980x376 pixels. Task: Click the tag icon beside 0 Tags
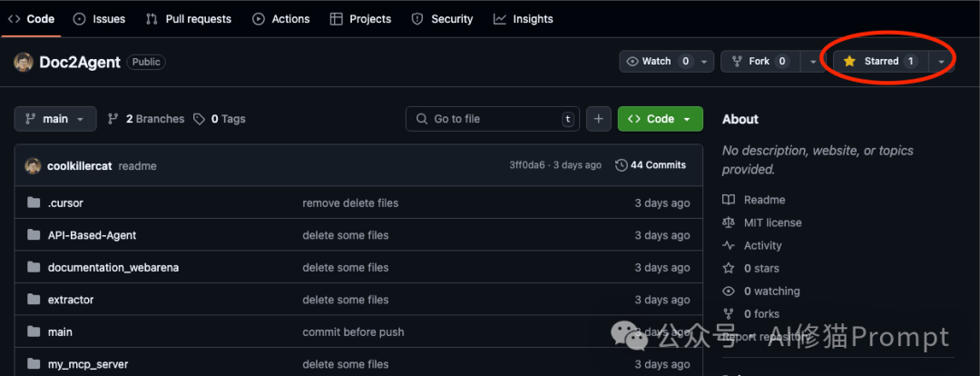199,119
